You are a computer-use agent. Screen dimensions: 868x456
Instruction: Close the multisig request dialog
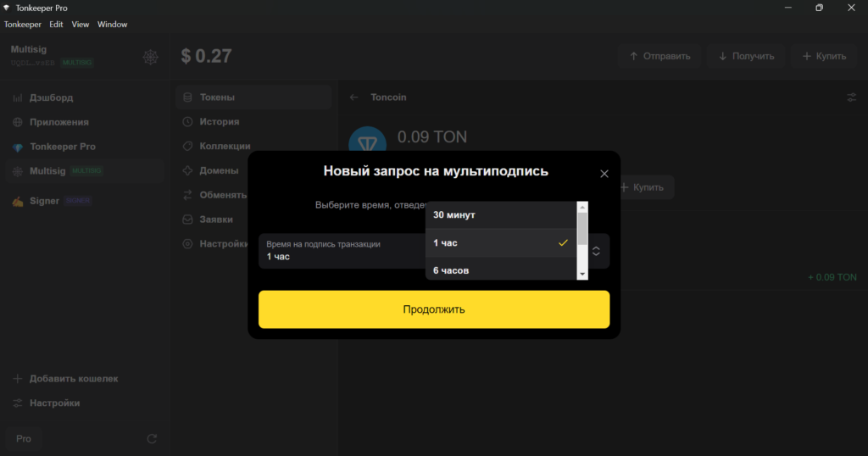604,174
